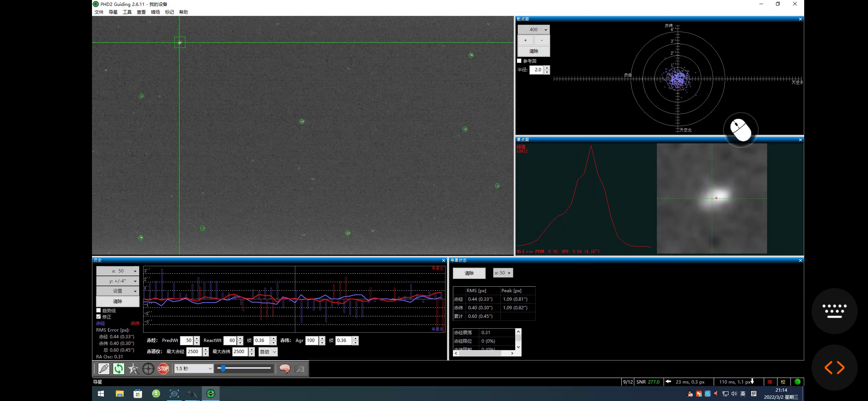The height and width of the screenshot is (401, 868).
Task: Click the yellow calibration status indicator
Action: 783,382
